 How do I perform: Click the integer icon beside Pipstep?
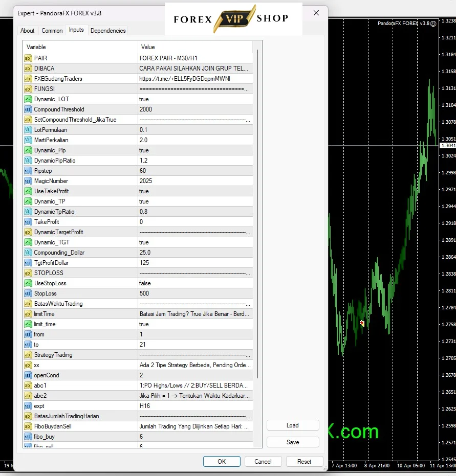pyautogui.click(x=28, y=171)
